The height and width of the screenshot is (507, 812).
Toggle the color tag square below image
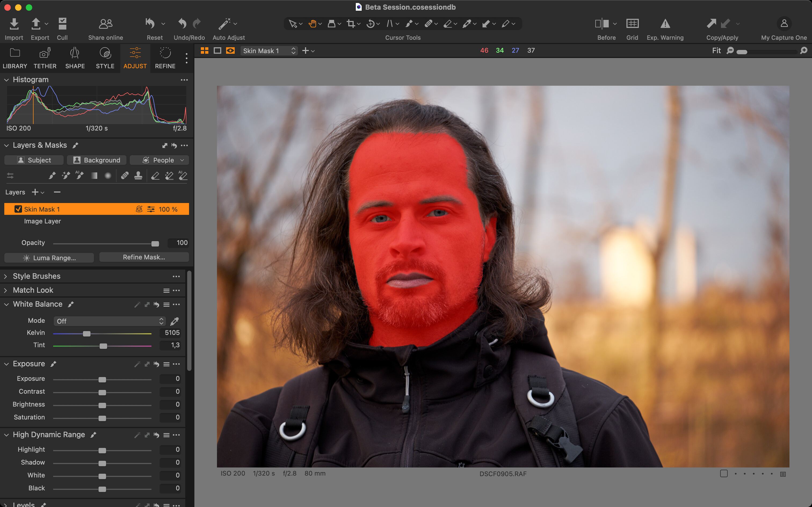[724, 473]
